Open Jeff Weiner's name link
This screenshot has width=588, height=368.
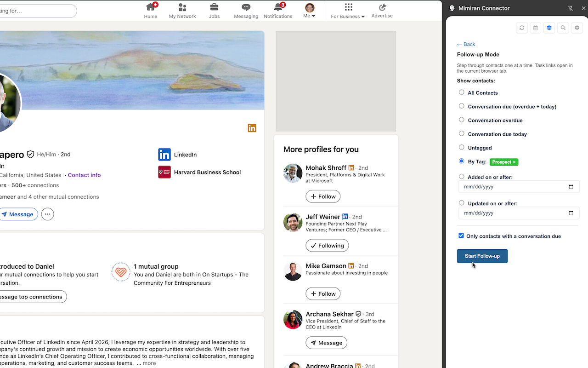tap(323, 217)
